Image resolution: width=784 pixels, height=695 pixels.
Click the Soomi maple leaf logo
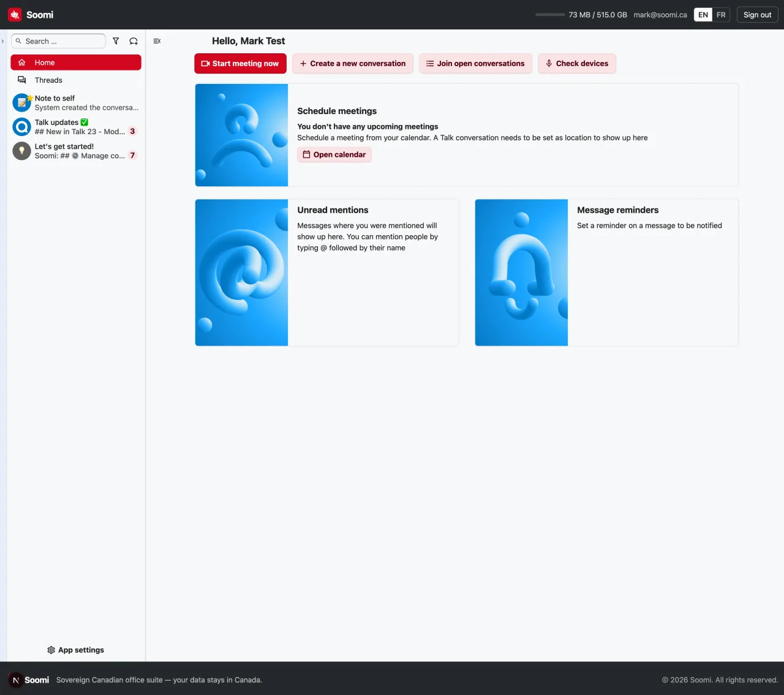coord(15,15)
